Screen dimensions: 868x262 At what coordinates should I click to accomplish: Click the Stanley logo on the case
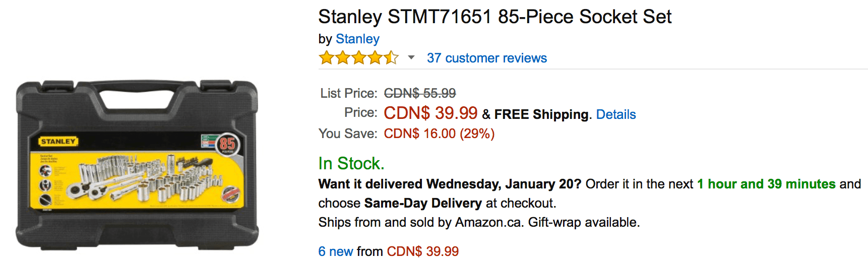(x=58, y=142)
